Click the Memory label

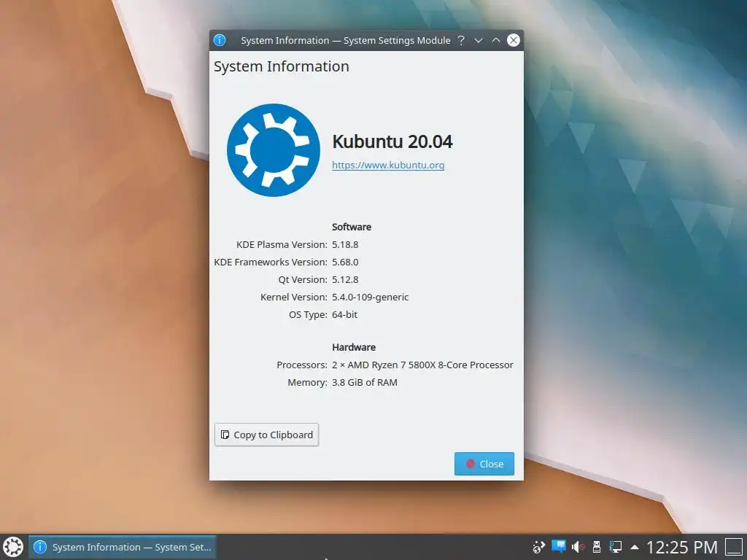[x=307, y=382]
